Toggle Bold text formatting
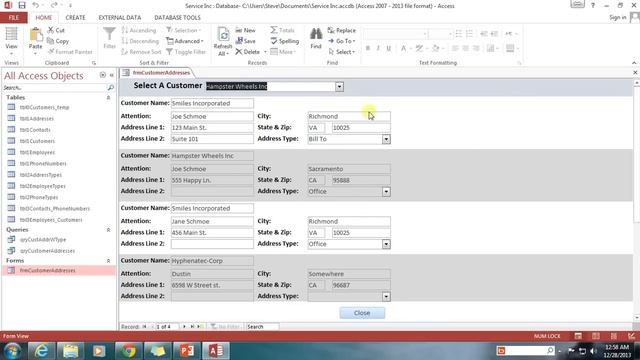 pos(368,48)
